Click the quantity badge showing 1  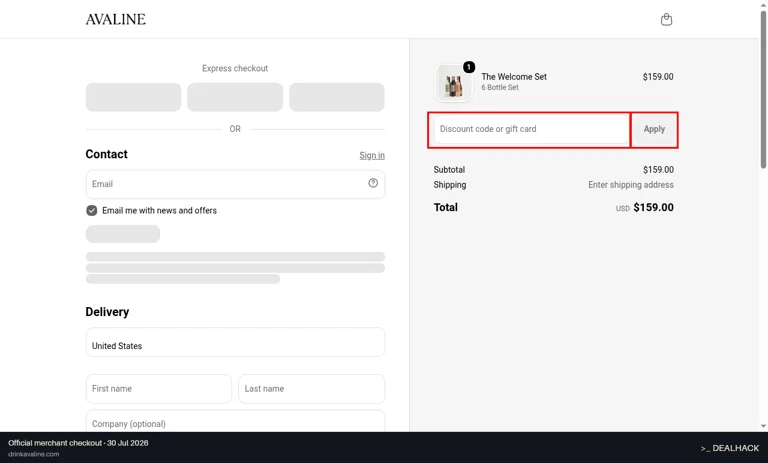(x=469, y=67)
